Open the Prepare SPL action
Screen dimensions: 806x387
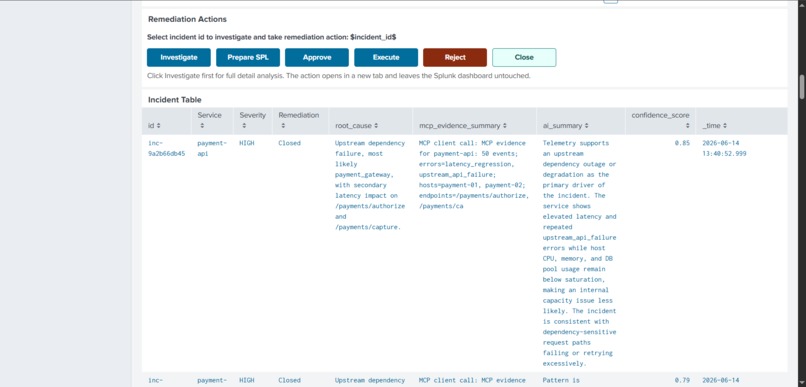pyautogui.click(x=248, y=58)
